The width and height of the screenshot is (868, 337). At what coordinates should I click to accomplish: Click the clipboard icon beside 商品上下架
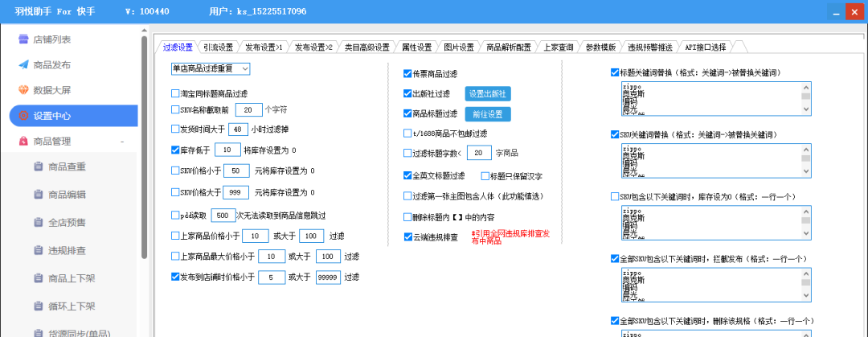click(x=39, y=277)
